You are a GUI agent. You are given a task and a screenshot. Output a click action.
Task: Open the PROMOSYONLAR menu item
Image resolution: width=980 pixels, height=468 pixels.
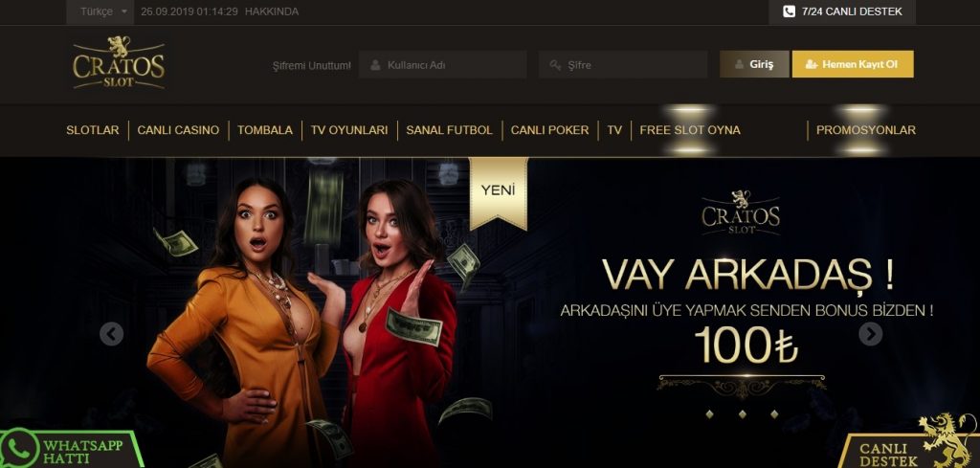coord(865,130)
